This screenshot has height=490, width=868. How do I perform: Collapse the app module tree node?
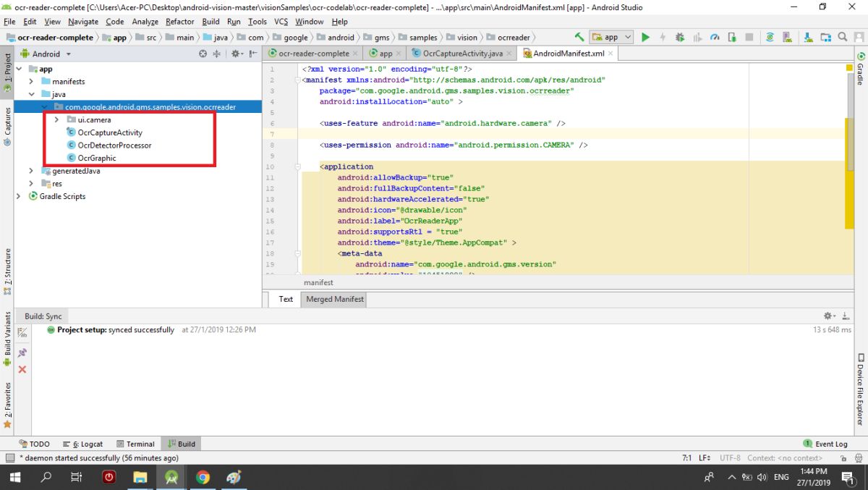pos(20,69)
